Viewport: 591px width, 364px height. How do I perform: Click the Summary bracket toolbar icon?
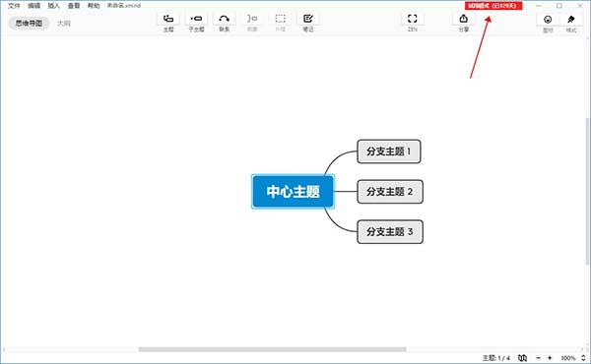click(x=252, y=19)
